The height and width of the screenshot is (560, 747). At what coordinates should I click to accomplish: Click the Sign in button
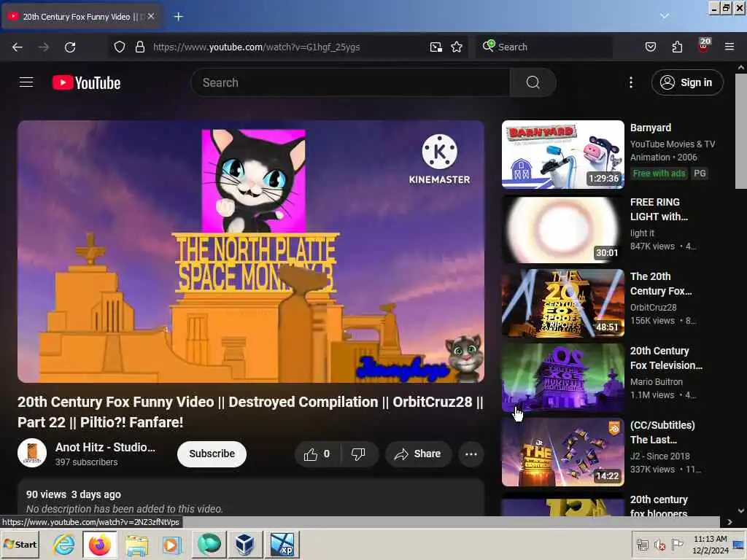coord(687,82)
